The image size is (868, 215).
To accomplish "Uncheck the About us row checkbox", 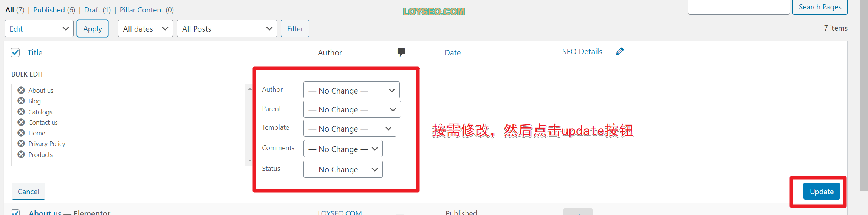I will tap(15, 212).
